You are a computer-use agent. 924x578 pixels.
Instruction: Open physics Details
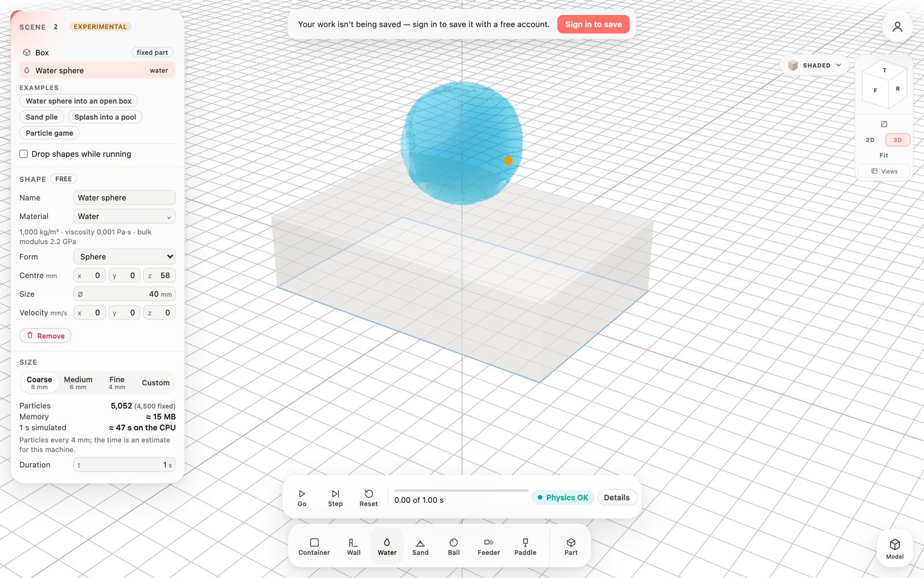click(x=617, y=498)
